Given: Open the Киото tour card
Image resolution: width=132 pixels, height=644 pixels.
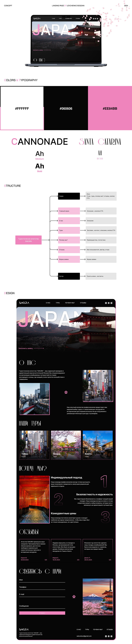Looking at the screenshot, I should (98, 445).
